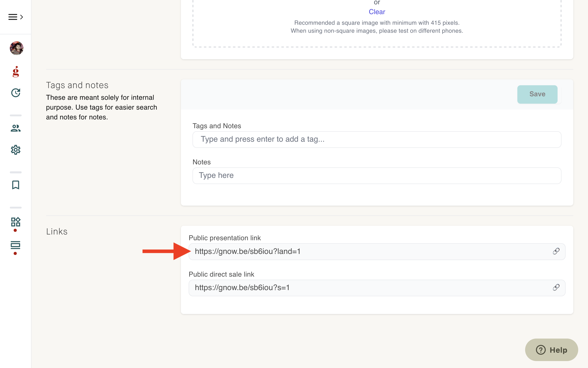The width and height of the screenshot is (588, 368).
Task: Expand the sidebar hamburger menu
Action: [x=16, y=17]
